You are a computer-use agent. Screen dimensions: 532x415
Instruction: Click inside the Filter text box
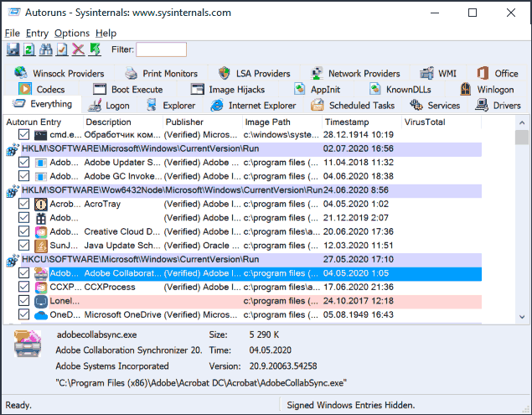pos(161,49)
